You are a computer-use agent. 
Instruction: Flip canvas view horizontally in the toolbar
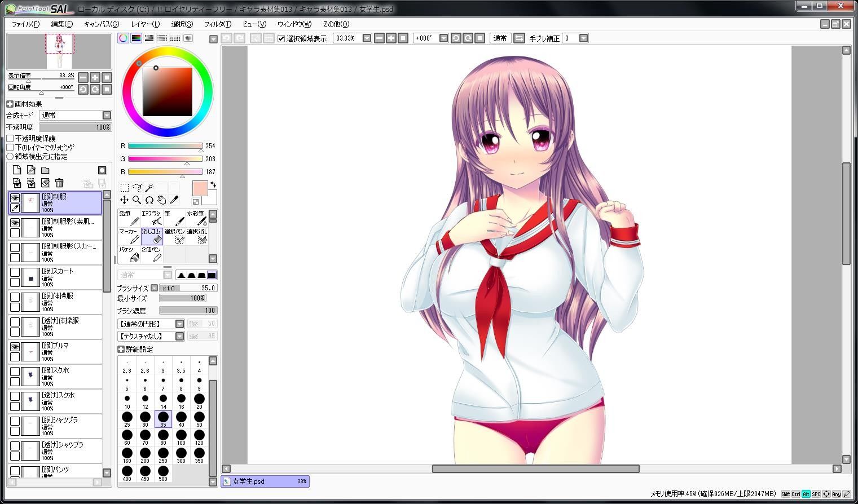518,38
